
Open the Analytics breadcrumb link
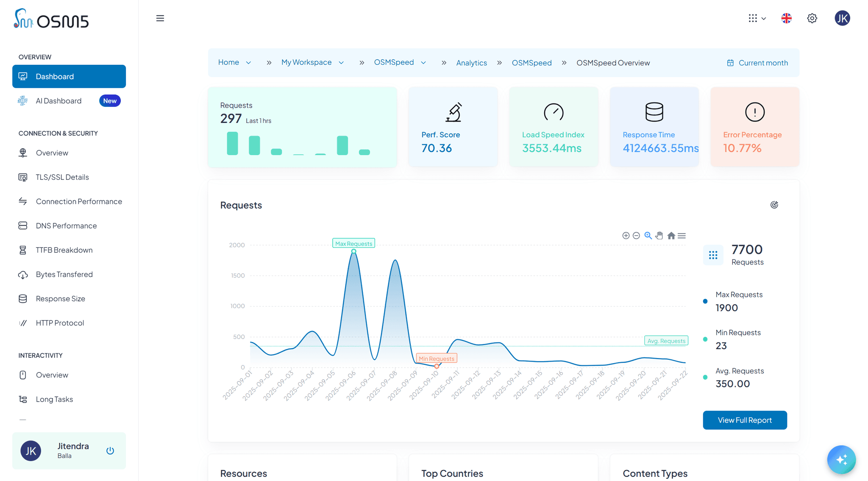pyautogui.click(x=471, y=63)
